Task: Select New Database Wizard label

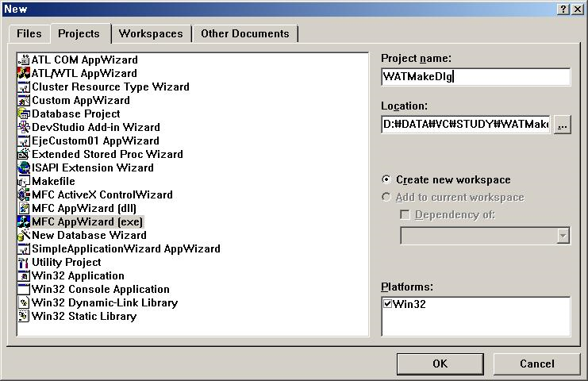Action: pos(89,235)
